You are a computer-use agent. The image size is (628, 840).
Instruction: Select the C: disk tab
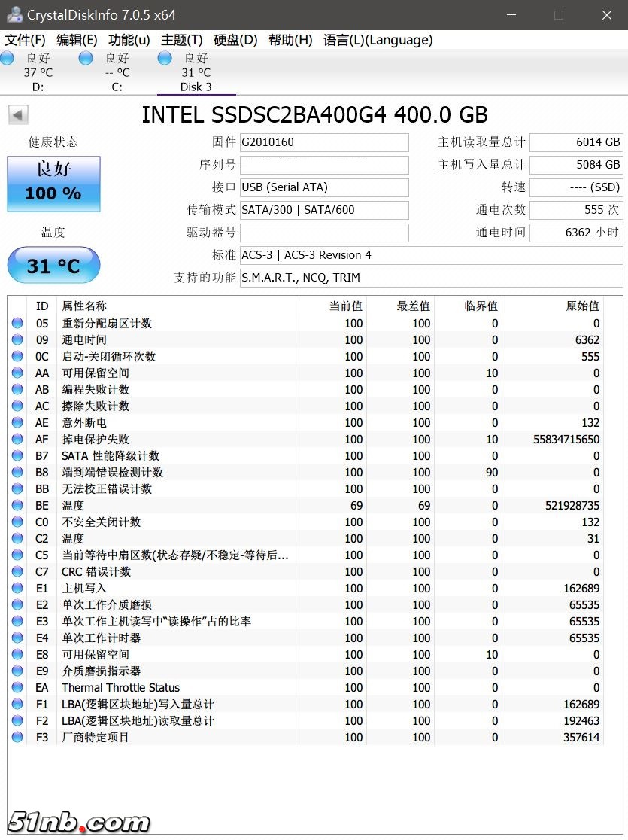[x=117, y=72]
